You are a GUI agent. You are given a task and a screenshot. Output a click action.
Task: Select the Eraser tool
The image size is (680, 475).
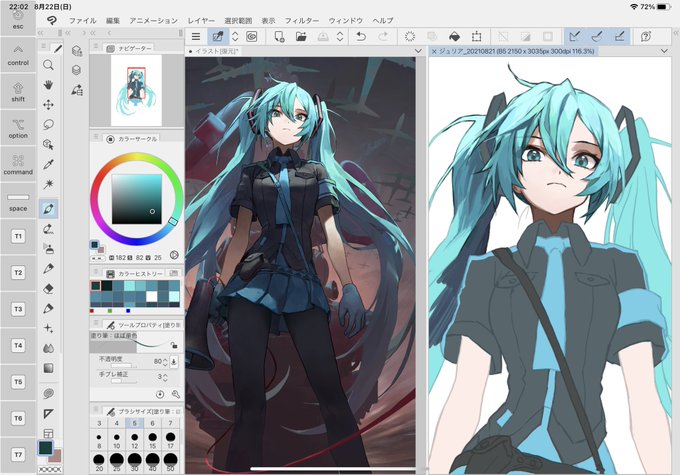pos(48,288)
